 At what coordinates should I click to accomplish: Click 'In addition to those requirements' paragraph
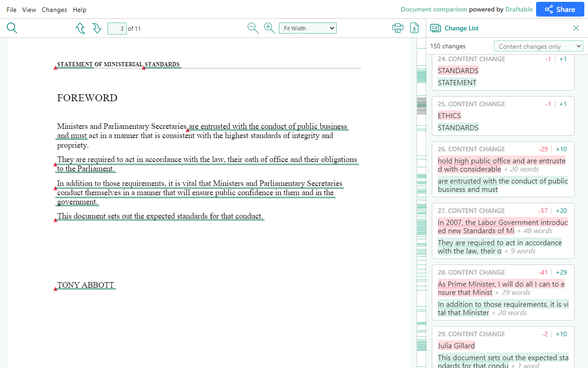(200, 193)
